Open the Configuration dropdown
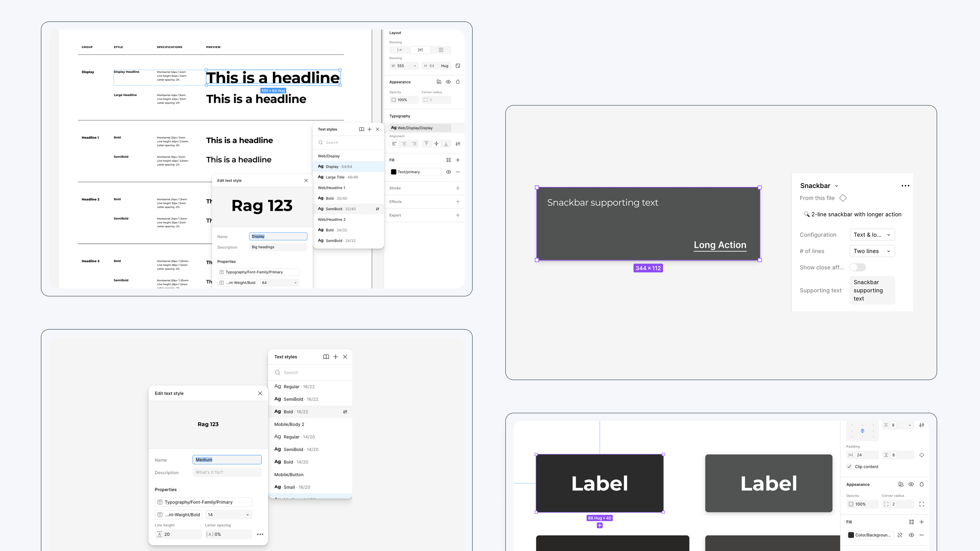The width and height of the screenshot is (980, 551). click(872, 235)
